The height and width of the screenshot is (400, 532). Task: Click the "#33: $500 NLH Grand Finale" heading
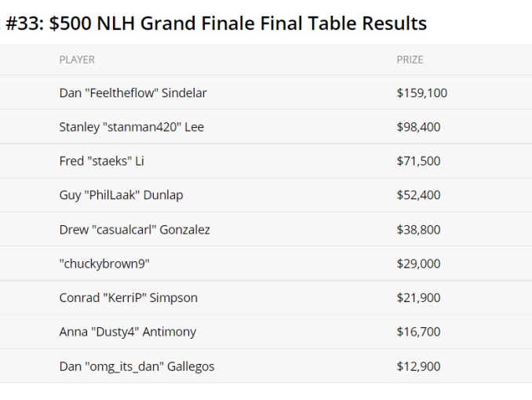[217, 24]
